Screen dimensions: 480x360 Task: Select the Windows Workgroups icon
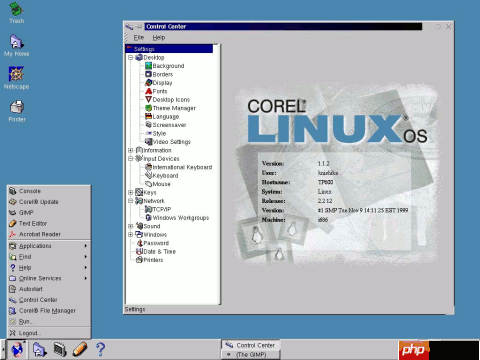[149, 217]
